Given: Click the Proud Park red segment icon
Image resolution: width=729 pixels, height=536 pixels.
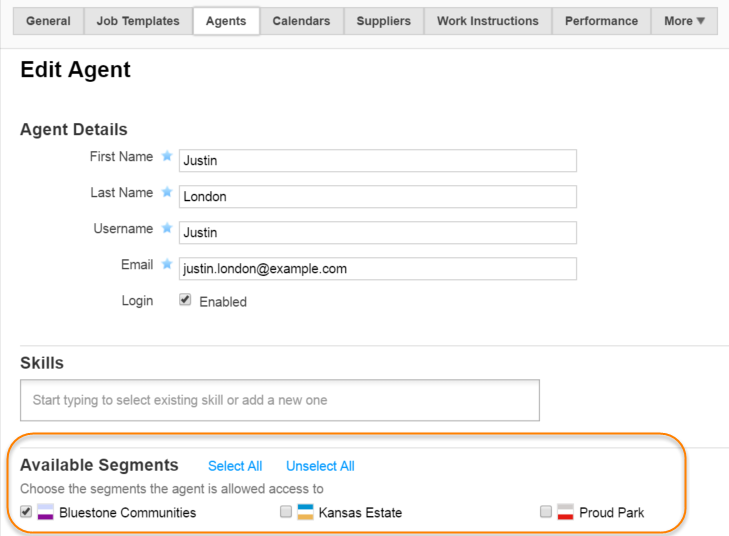Looking at the screenshot, I should tap(565, 513).
